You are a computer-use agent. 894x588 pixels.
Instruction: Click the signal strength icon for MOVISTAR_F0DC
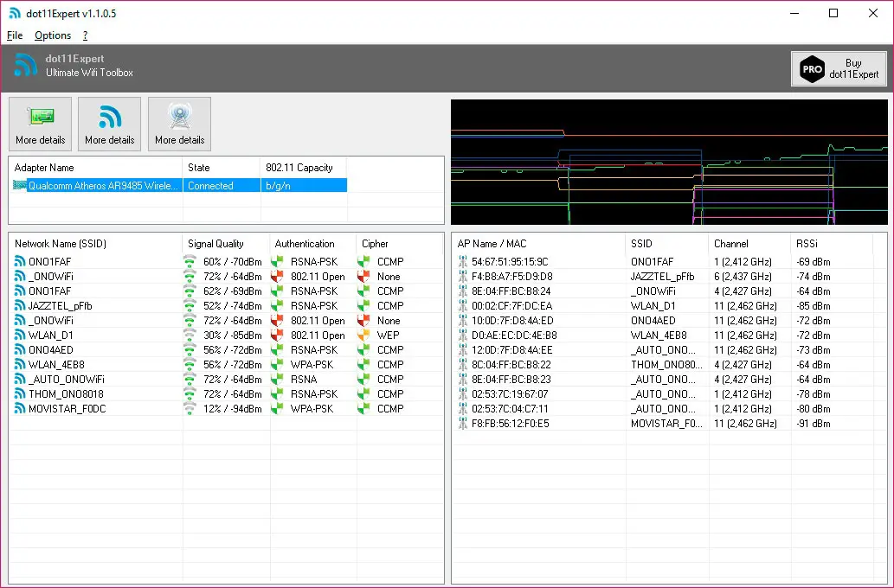coord(190,409)
